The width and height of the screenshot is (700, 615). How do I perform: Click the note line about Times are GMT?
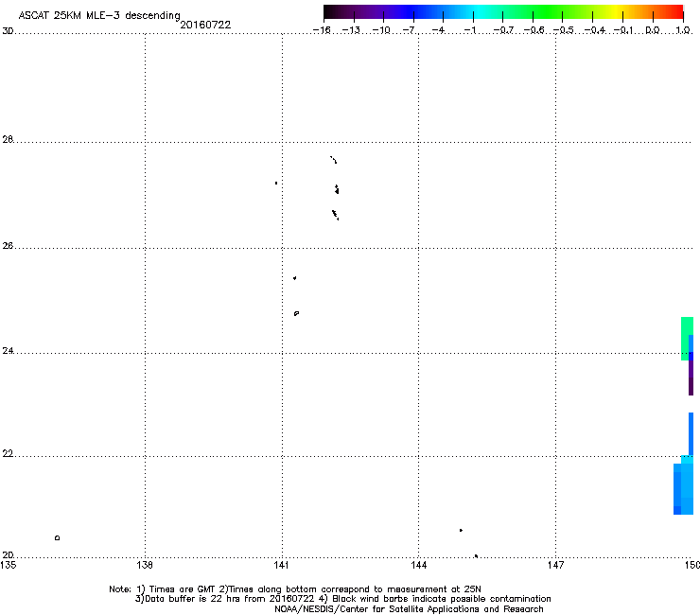(294, 589)
